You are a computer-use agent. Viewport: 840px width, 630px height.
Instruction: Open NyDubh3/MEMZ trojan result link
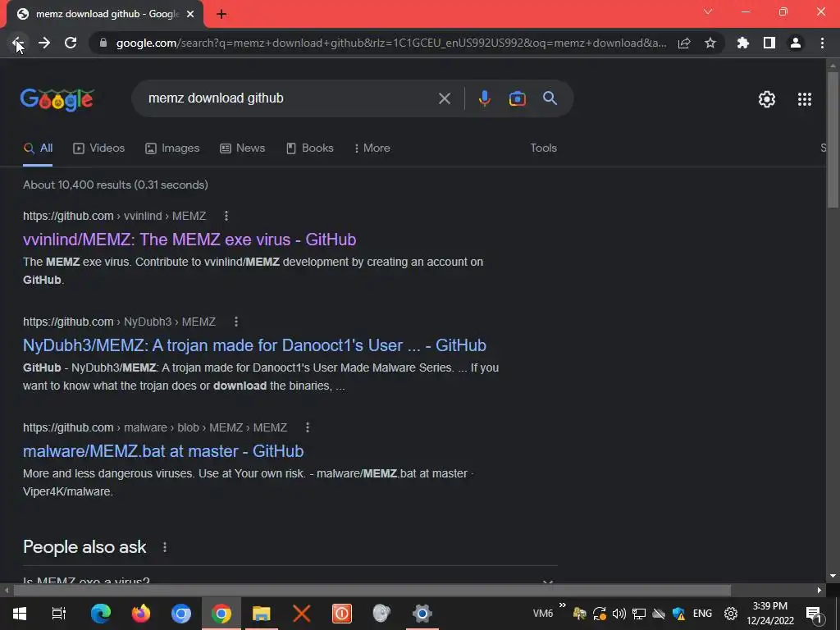[254, 345]
